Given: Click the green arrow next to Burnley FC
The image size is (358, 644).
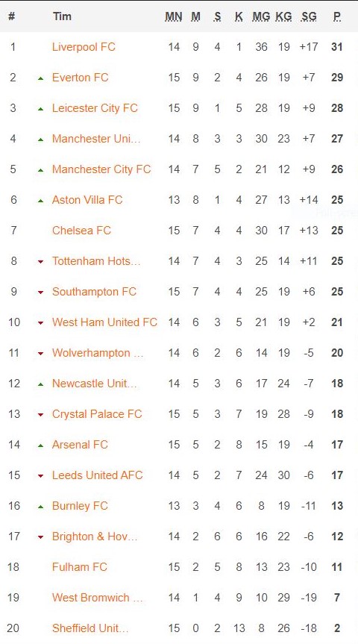Looking at the screenshot, I should (x=40, y=507).
